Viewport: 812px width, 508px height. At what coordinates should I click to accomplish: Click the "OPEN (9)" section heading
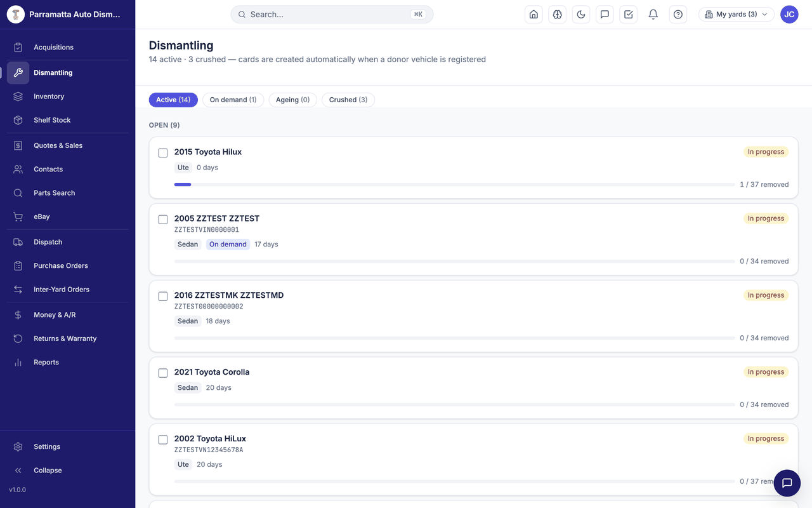tap(164, 125)
